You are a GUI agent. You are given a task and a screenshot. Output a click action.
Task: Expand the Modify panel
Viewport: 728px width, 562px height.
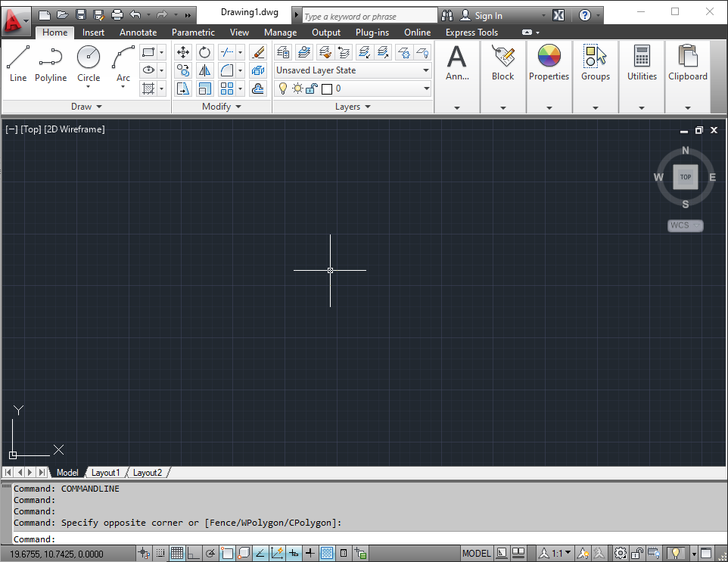tap(222, 107)
